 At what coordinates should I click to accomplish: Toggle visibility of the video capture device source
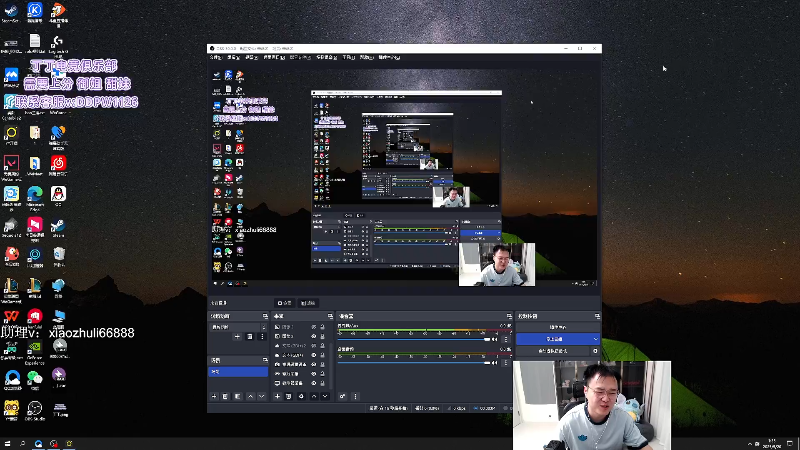click(x=314, y=364)
